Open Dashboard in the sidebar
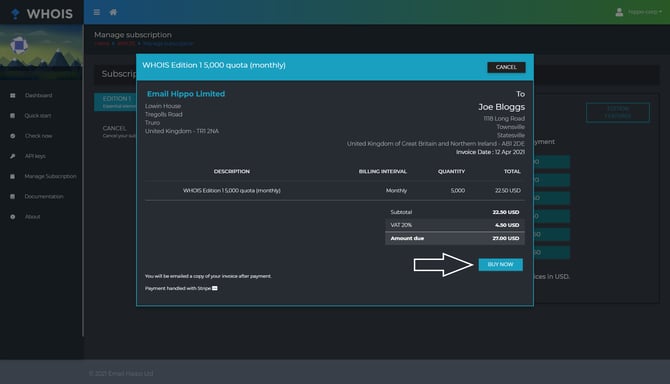This screenshot has height=384, width=670. [38, 95]
